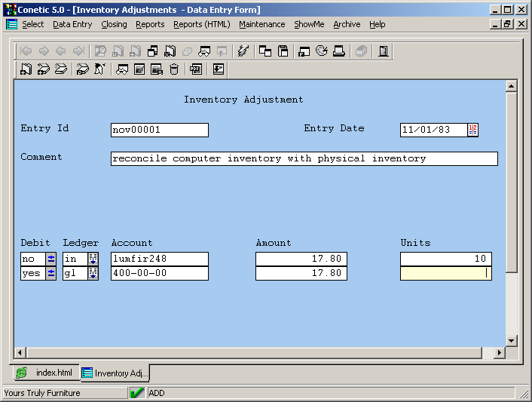Viewport: 532px width, 402px height.
Task: Click the exit door icon in the toolbar
Action: pyautogui.click(x=384, y=51)
